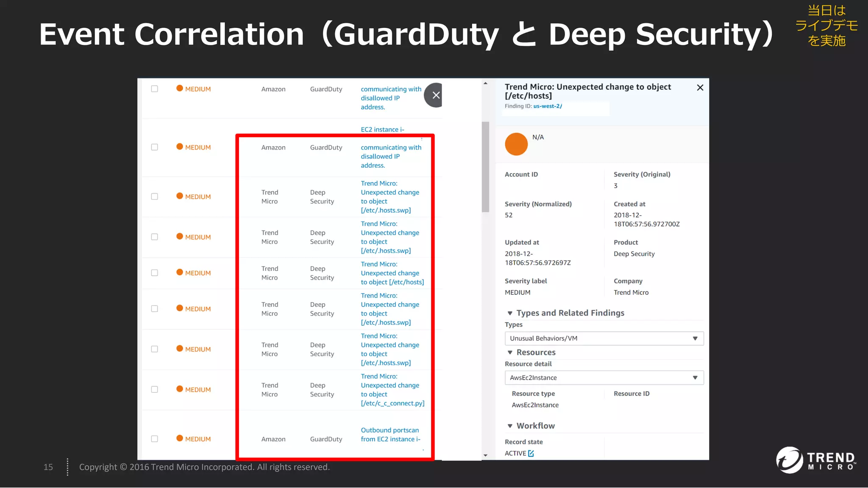Image resolution: width=868 pixels, height=488 pixels.
Task: Click Amazon in the Outbound portscan row
Action: [273, 439]
